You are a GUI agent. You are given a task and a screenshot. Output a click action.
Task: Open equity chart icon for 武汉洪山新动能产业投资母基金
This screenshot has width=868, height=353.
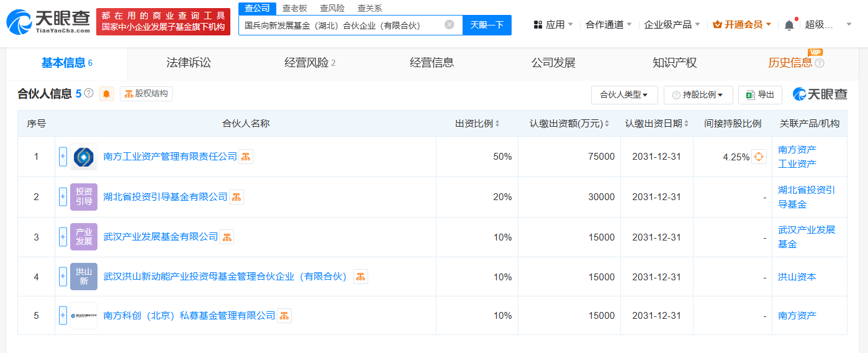tap(361, 277)
